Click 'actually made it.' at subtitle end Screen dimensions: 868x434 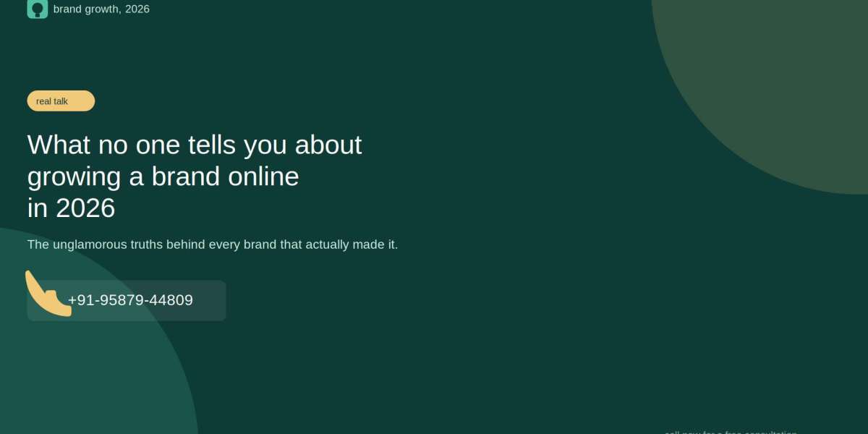coord(352,244)
